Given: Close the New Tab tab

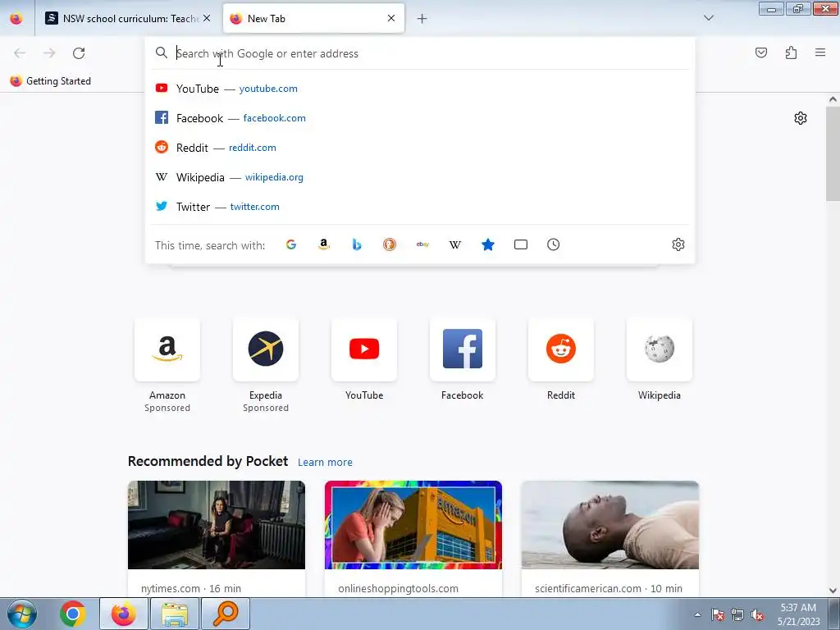Looking at the screenshot, I should point(391,18).
